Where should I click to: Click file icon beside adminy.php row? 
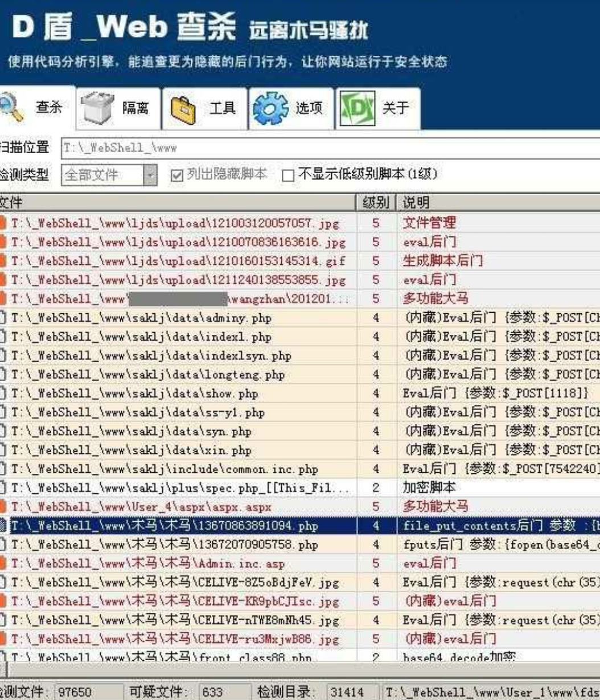pos(3,318)
